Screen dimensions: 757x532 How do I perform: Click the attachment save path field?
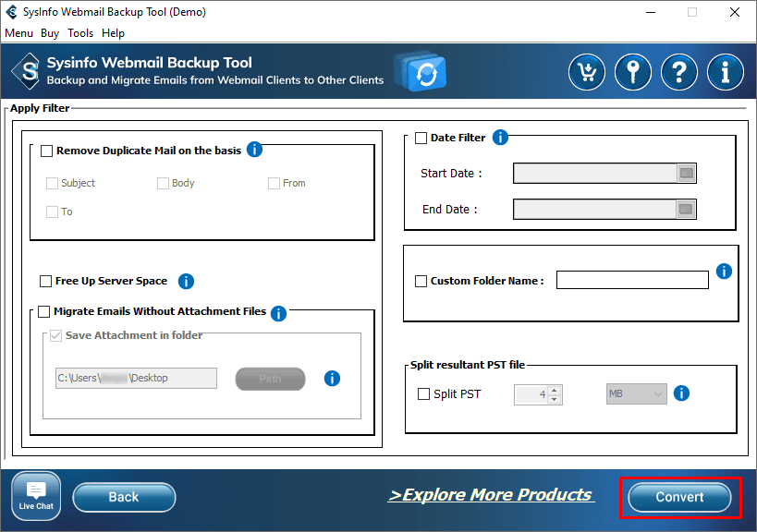[x=136, y=378]
